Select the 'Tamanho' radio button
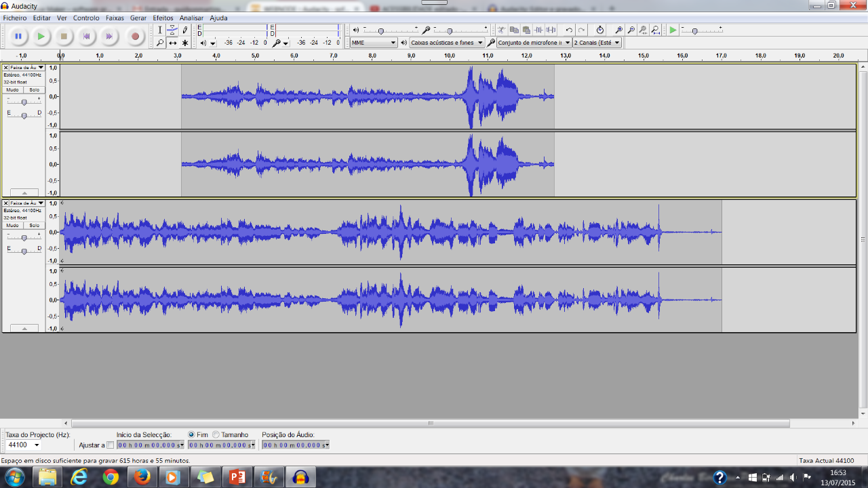 (216, 434)
